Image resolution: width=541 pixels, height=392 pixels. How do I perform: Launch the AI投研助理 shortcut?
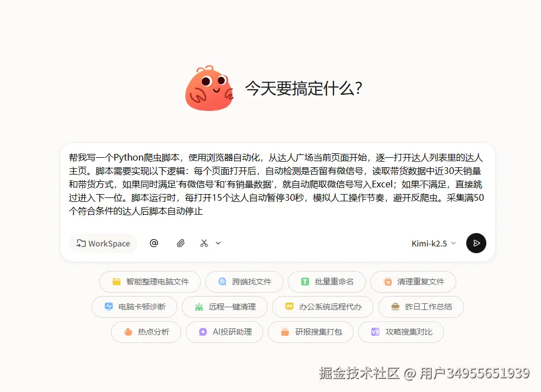tap(225, 332)
